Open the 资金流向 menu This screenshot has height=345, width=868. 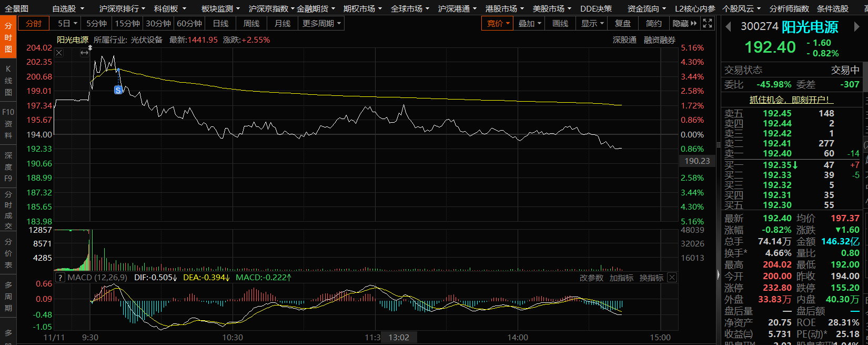point(647,8)
